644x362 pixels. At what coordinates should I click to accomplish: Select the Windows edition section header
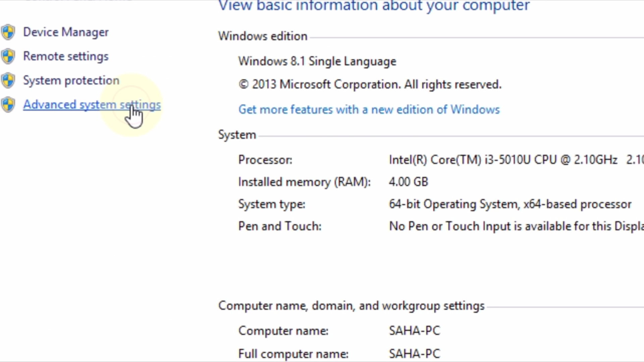point(263,36)
